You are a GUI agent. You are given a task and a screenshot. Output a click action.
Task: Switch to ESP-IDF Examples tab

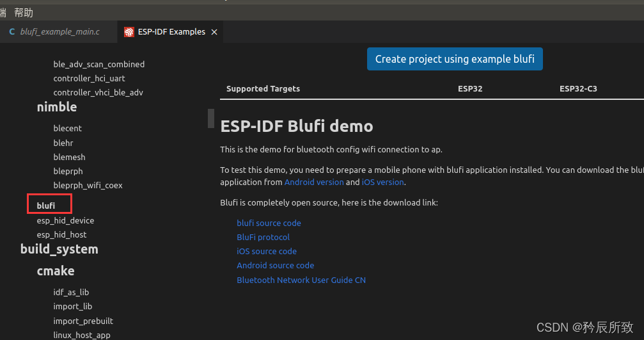click(171, 31)
